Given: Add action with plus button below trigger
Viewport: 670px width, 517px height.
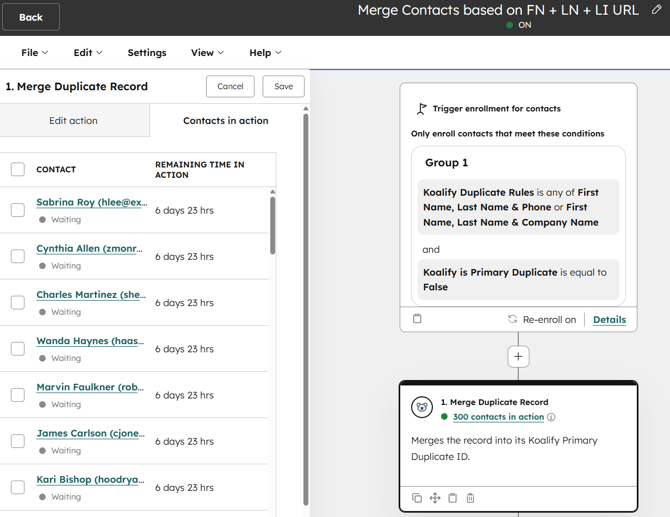Looking at the screenshot, I should pos(518,356).
